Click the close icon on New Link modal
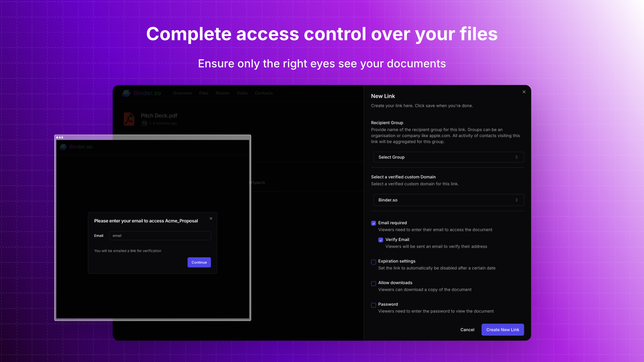This screenshot has height=362, width=644. pyautogui.click(x=524, y=92)
